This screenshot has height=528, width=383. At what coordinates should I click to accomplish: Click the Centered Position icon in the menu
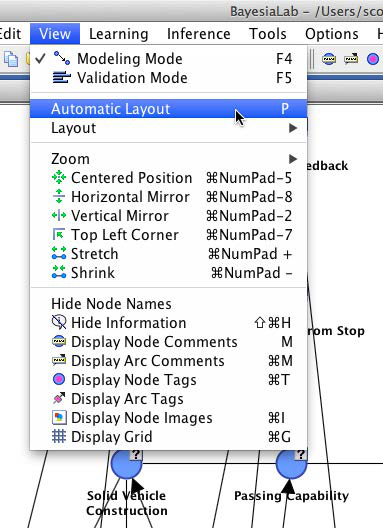point(59,177)
